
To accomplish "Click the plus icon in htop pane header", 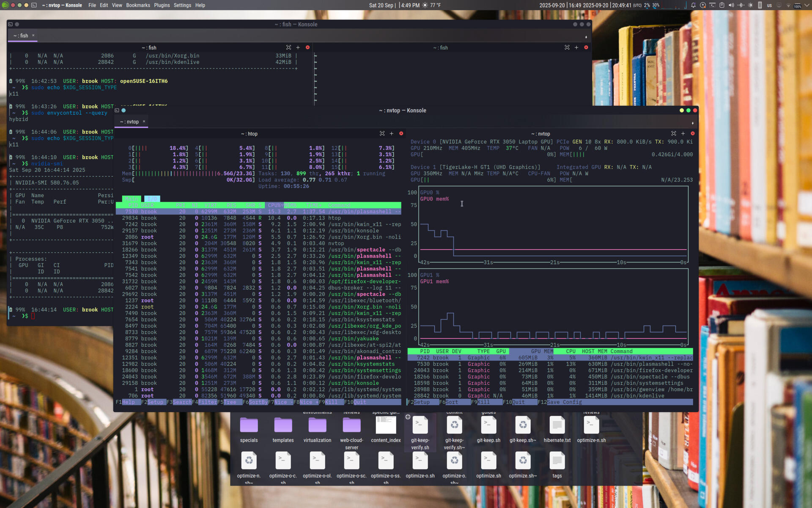I will click(x=392, y=133).
